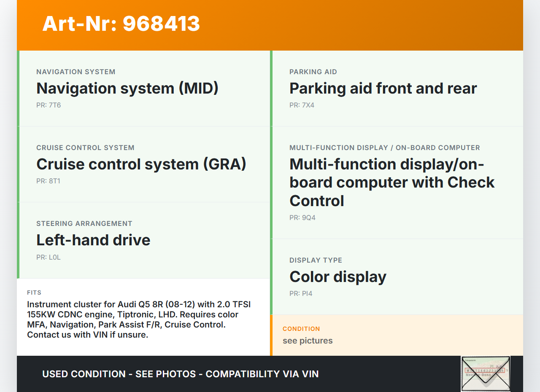
Task: Click the orange CONDITION label
Action: click(301, 329)
